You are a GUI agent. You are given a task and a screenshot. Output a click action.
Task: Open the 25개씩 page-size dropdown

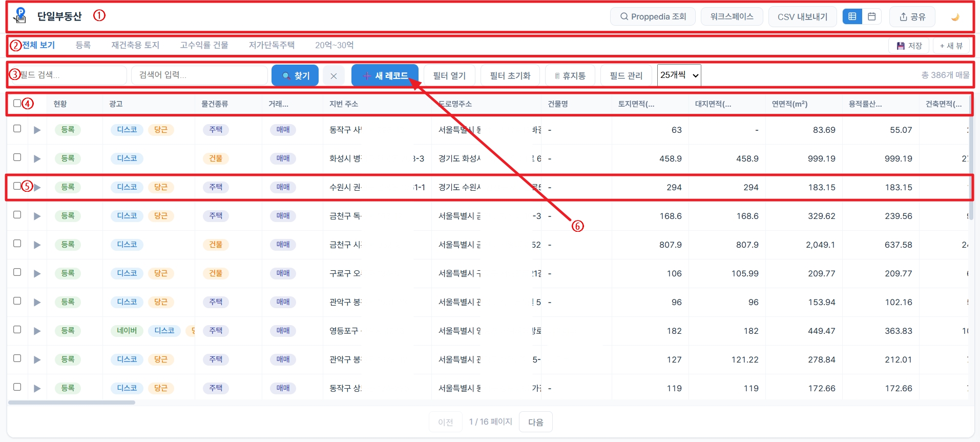click(x=679, y=75)
